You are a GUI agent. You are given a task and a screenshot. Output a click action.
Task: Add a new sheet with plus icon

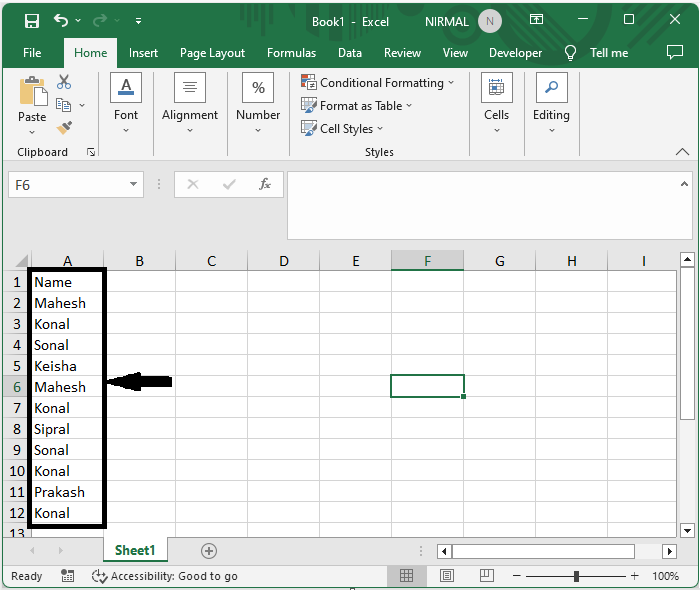tap(209, 551)
